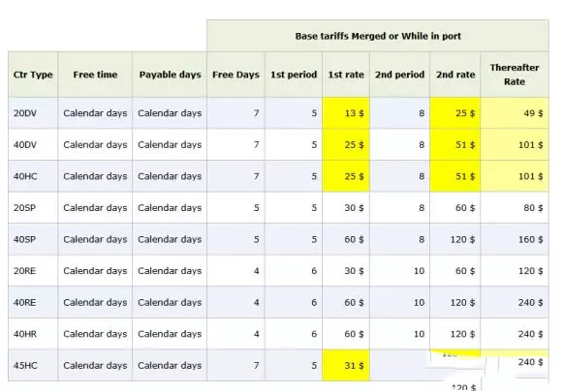Select the 1st period column header

tap(294, 75)
